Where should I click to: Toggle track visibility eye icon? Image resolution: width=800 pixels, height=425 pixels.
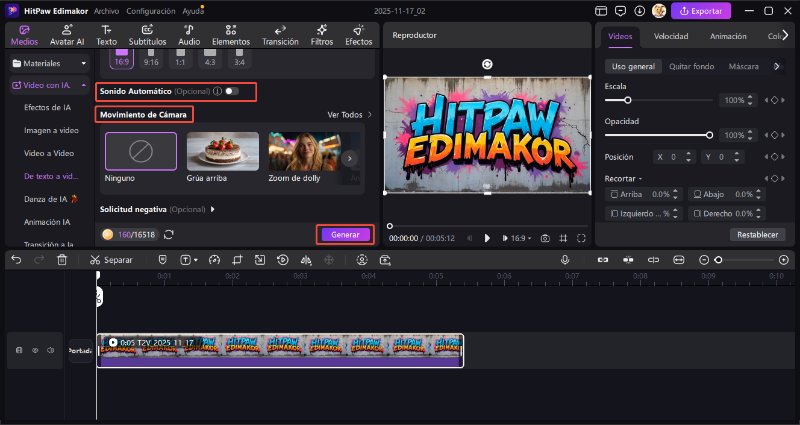pyautogui.click(x=35, y=351)
